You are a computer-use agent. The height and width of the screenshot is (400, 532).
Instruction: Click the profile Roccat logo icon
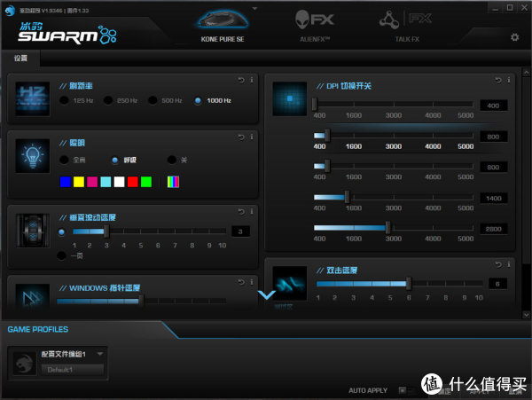(x=25, y=364)
